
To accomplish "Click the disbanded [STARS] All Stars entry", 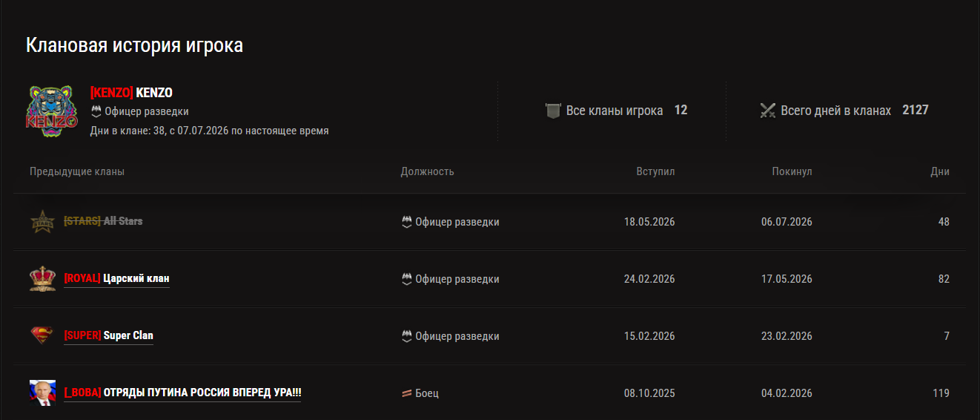I will 103,221.
